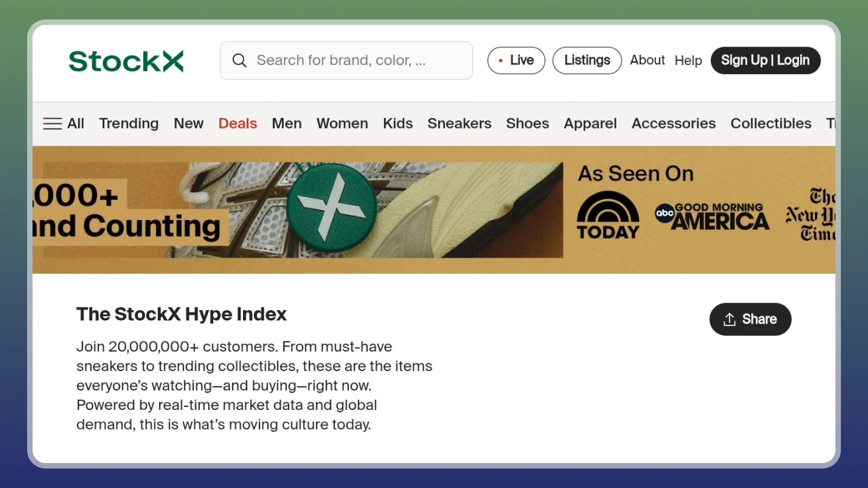
Task: Open the Shoes category
Action: pyautogui.click(x=527, y=124)
